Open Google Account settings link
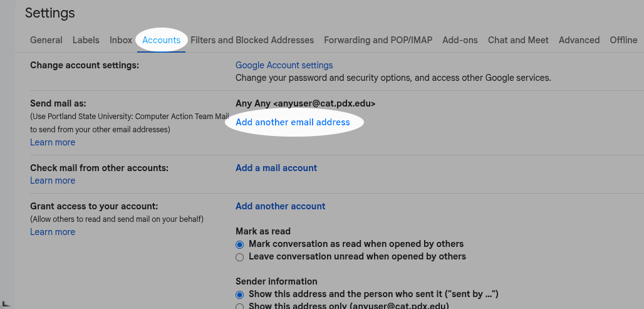 284,65
